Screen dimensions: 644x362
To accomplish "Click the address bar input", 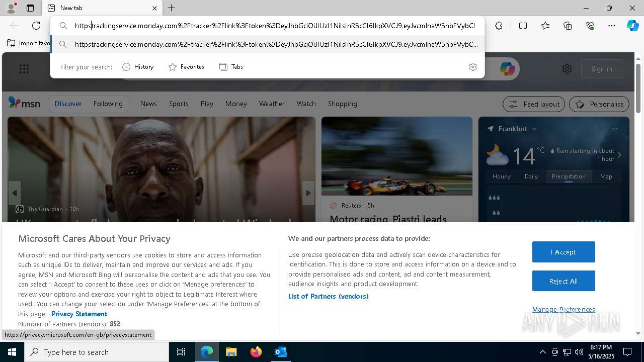I will click(275, 26).
